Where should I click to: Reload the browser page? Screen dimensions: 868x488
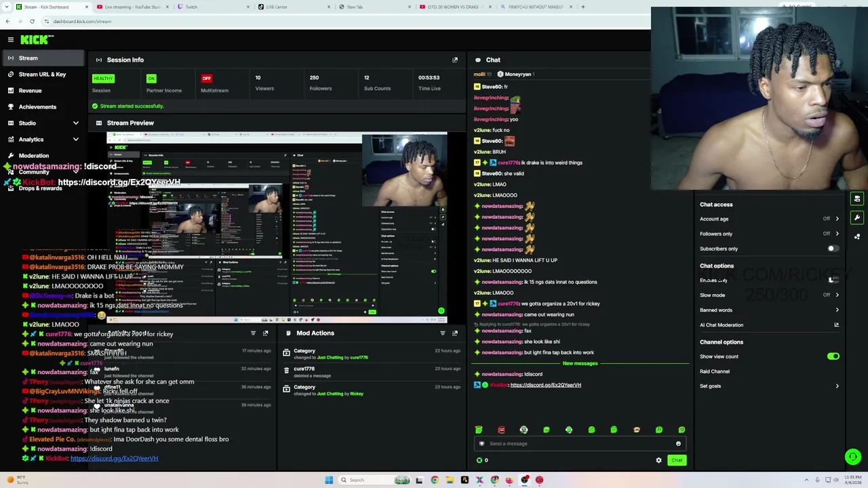click(x=32, y=21)
